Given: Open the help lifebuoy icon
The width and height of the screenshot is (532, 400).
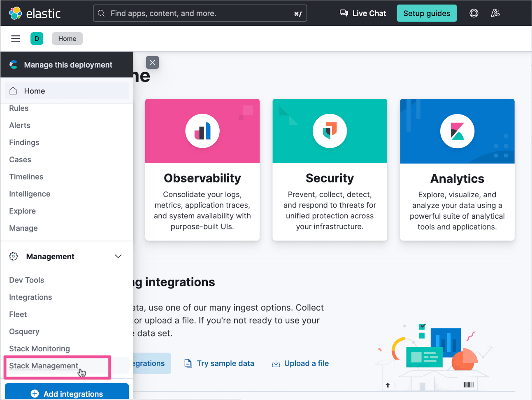Looking at the screenshot, I should (474, 13).
